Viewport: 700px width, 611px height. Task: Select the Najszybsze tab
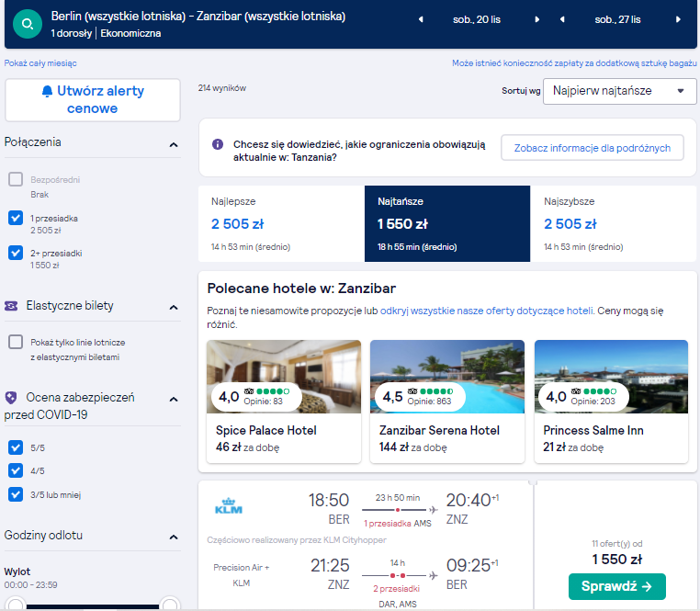[x=613, y=224]
